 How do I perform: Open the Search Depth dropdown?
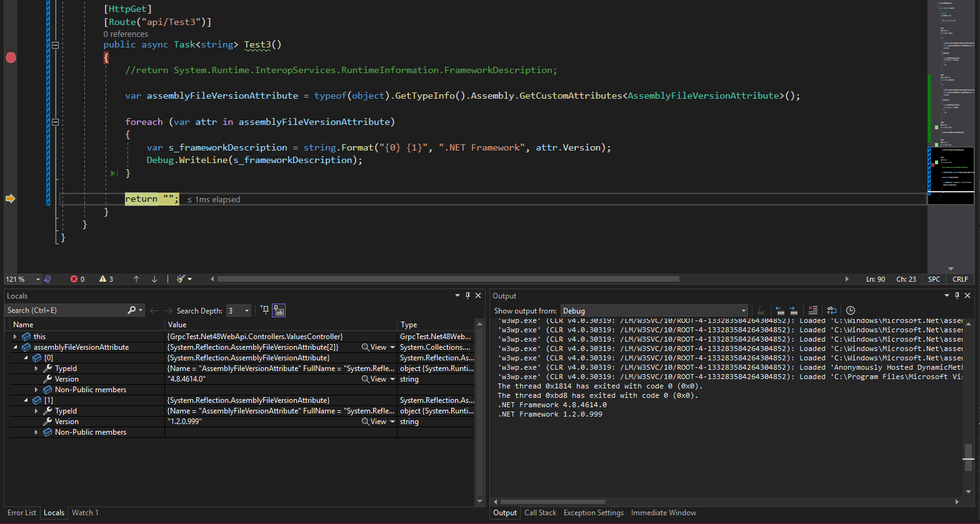239,310
